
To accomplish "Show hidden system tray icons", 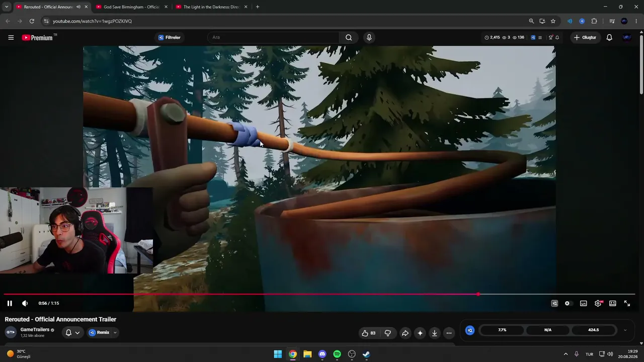I will (566, 354).
